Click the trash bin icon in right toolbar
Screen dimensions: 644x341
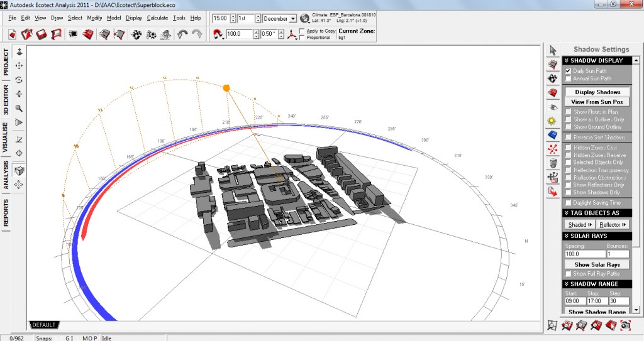pyautogui.click(x=553, y=164)
